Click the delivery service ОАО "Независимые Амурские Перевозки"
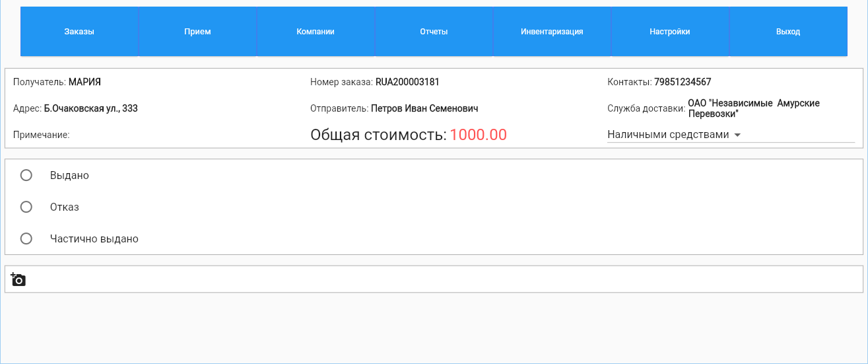The image size is (868, 364). coord(754,108)
